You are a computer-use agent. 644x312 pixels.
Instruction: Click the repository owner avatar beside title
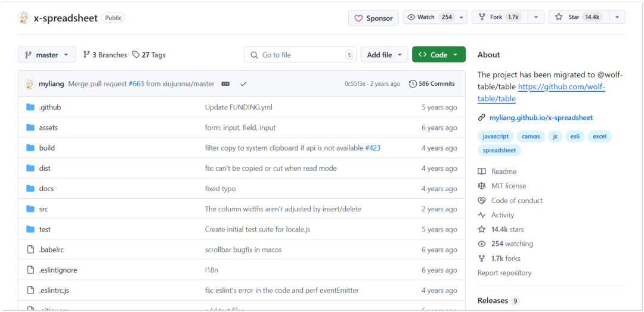(x=24, y=18)
